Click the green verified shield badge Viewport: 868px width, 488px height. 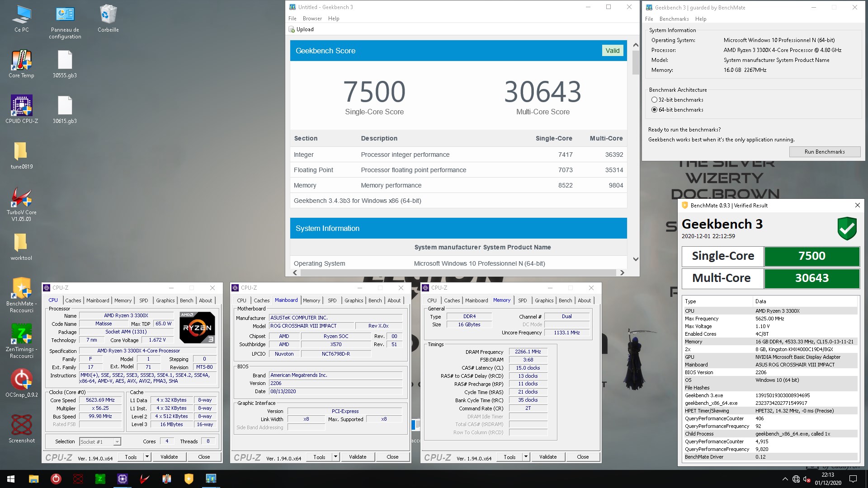[x=847, y=229]
